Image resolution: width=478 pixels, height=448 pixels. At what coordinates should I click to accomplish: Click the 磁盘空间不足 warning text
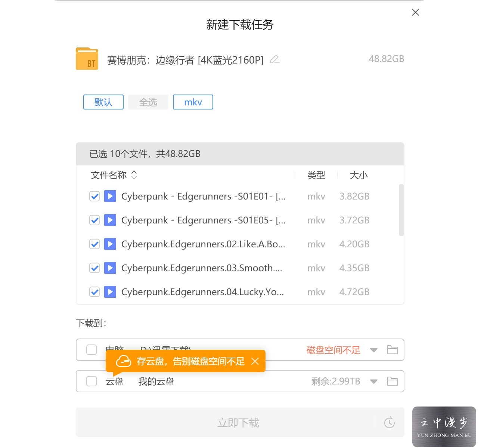[x=333, y=350]
